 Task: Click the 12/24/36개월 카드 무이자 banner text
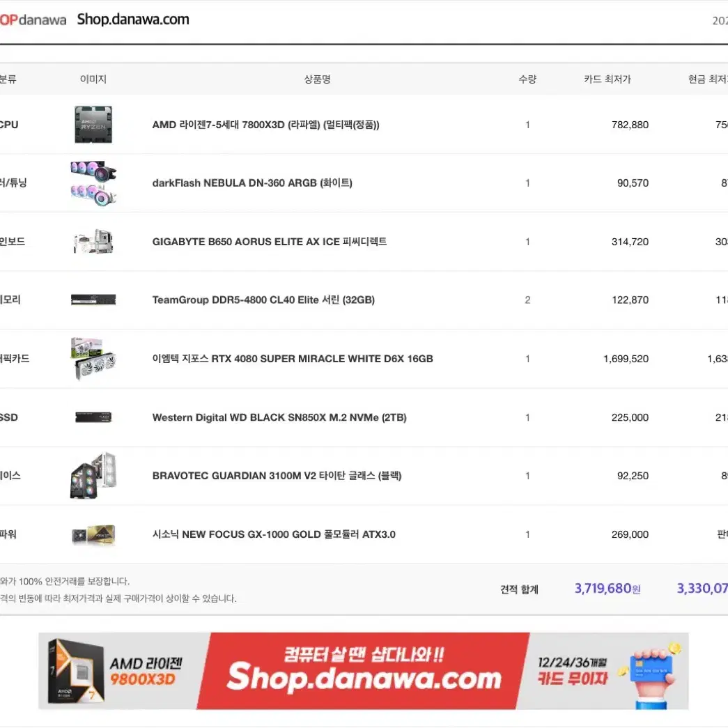[573, 671]
